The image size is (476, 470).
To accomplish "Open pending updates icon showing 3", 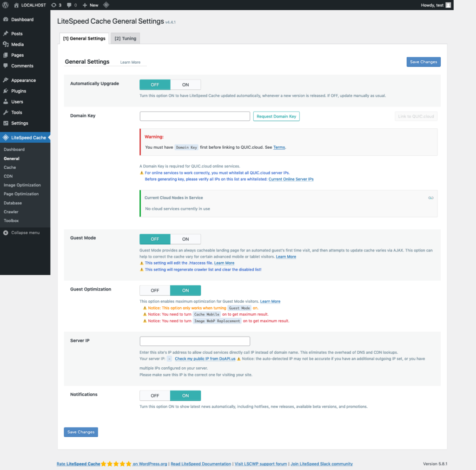I will [56, 5].
